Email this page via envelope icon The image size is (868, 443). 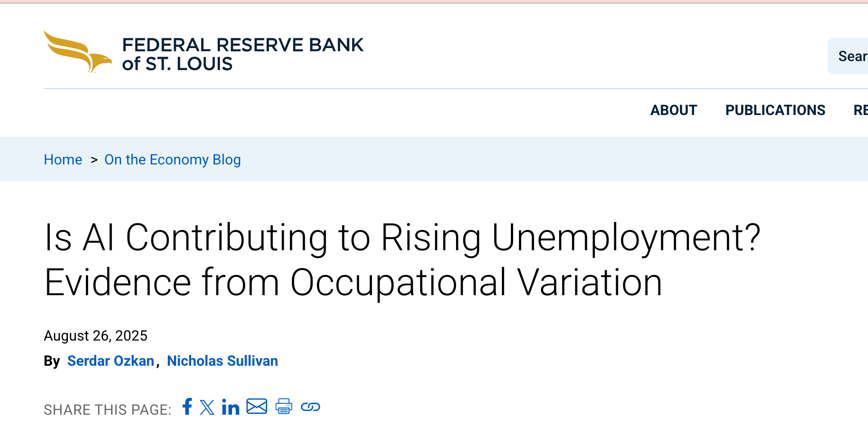pos(257,407)
